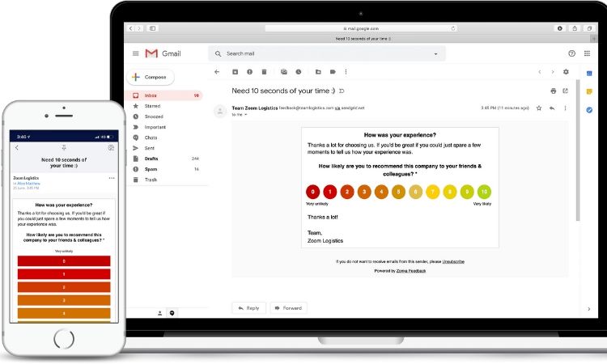Click browser back button in Safari
Viewport: 607px width, 364px height.
(x=131, y=28)
